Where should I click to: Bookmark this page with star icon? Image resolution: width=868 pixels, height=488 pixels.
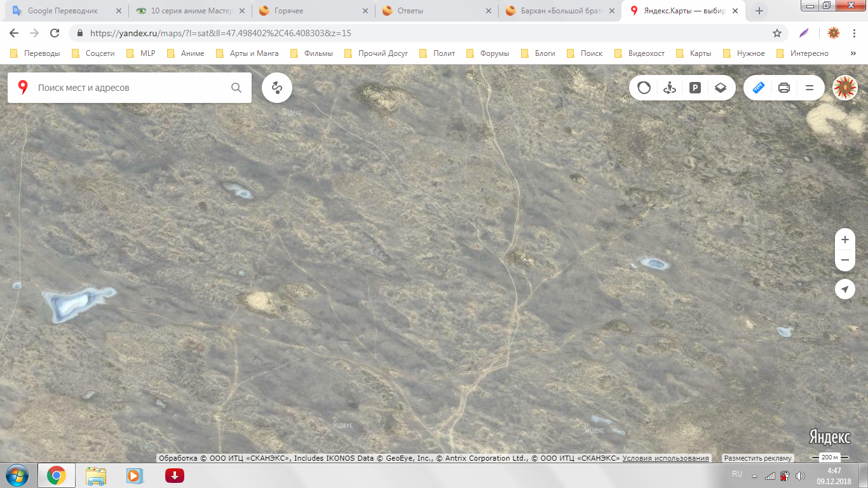(776, 33)
